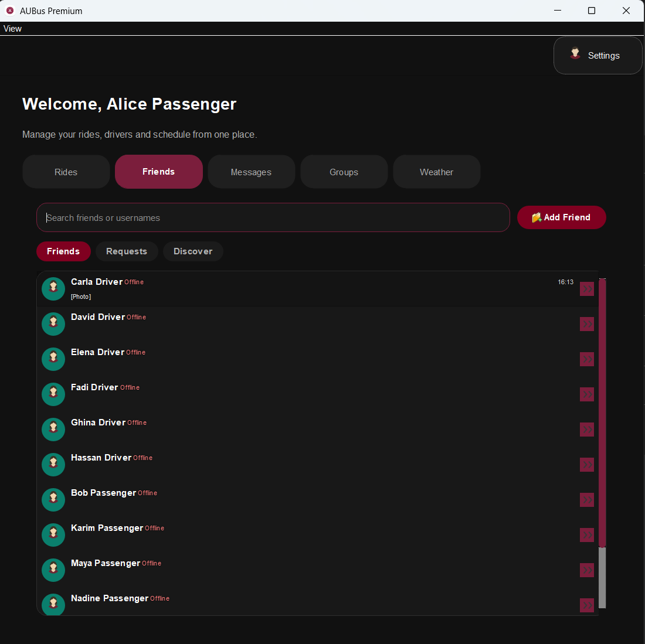This screenshot has width=645, height=644.
Task: Select the Friends sub-filter pill
Action: 63,251
